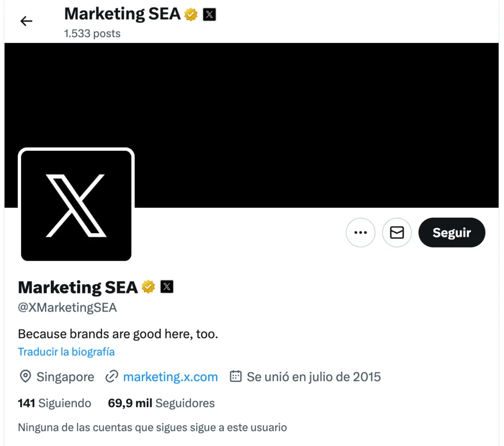This screenshot has width=504, height=446.
Task: Open the three-dots more options menu
Action: (360, 232)
